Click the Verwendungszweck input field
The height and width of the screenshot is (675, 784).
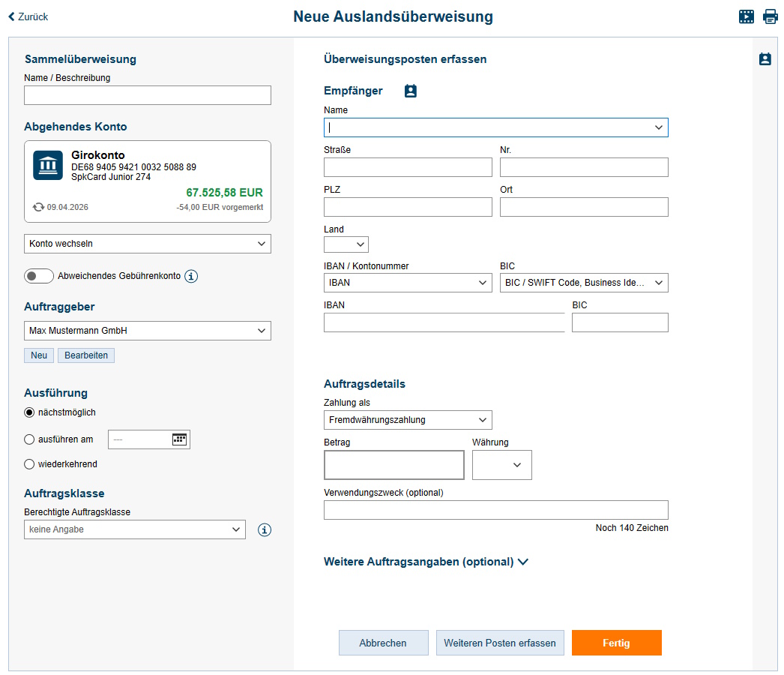(495, 510)
